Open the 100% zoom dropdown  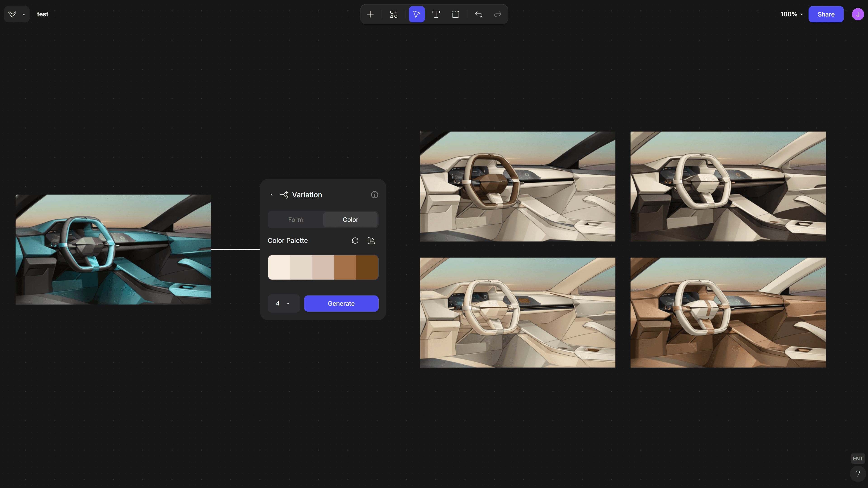[x=792, y=14]
